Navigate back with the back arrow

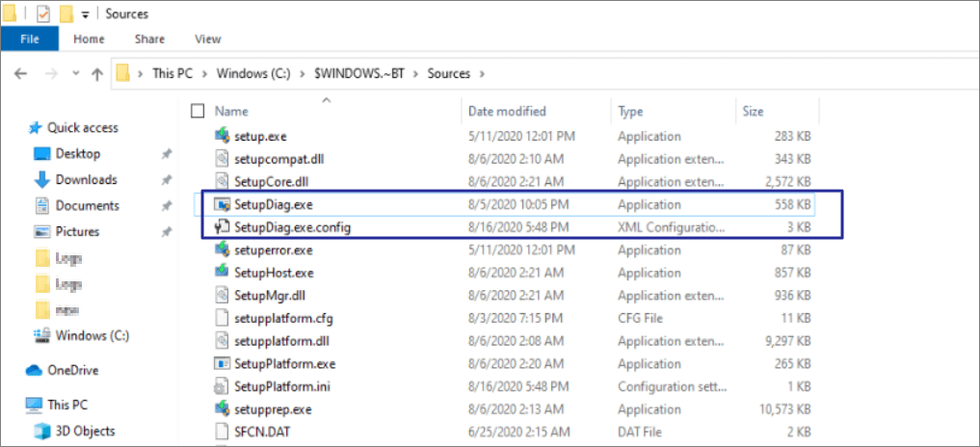click(20, 74)
